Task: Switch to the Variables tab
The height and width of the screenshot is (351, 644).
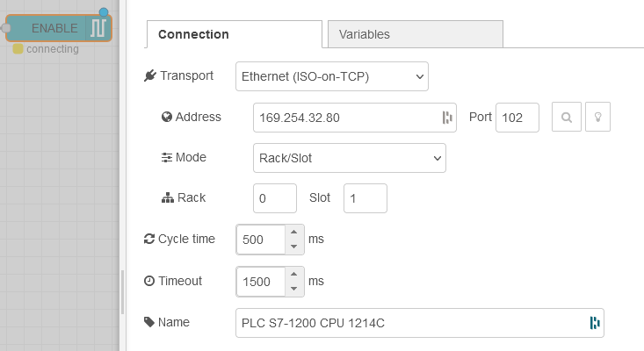Action: point(415,34)
